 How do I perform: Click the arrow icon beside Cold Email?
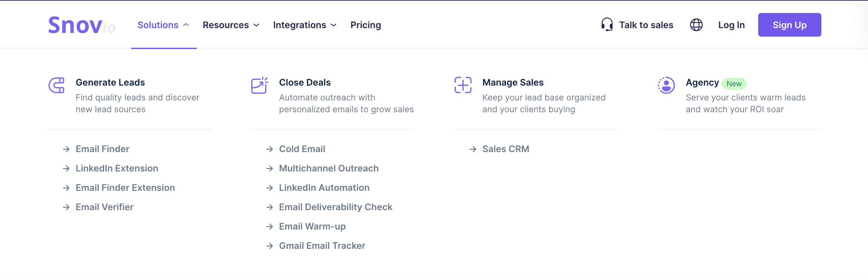pyautogui.click(x=270, y=149)
